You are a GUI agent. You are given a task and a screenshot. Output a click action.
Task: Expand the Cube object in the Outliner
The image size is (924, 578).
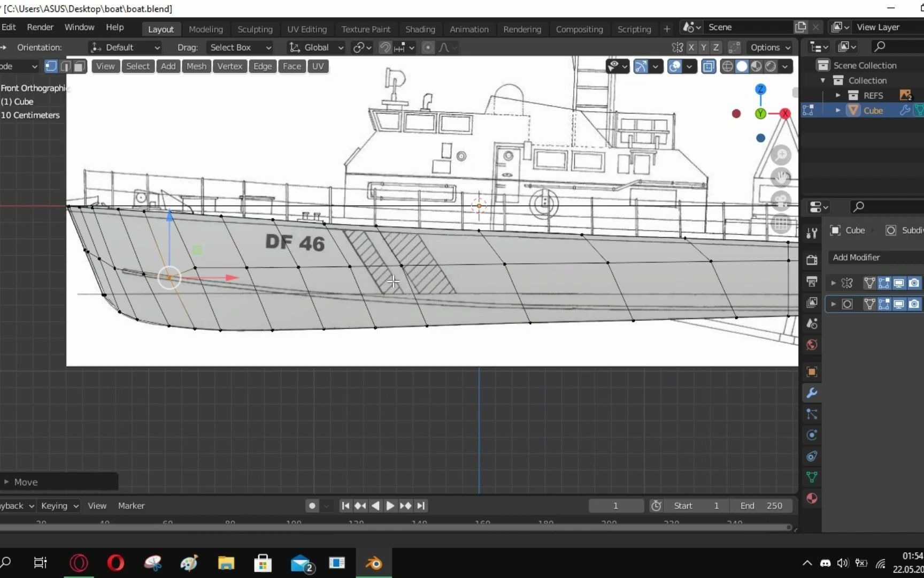837,110
